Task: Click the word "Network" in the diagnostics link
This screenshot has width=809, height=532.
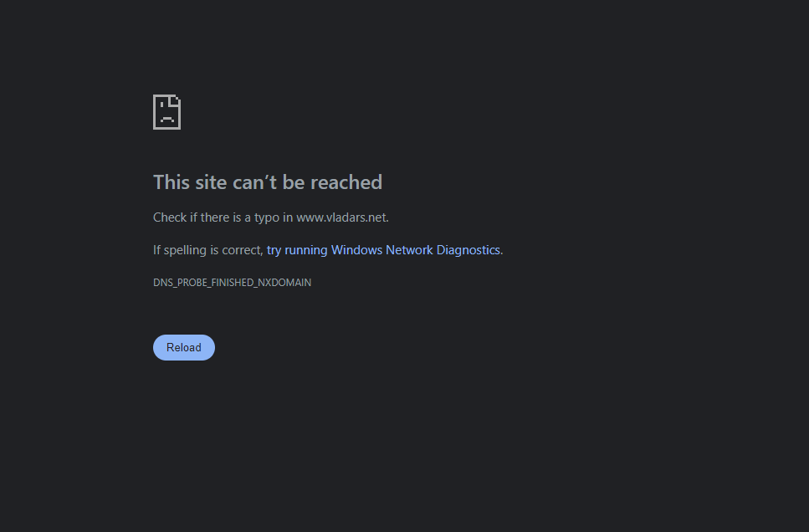Action: coord(409,250)
